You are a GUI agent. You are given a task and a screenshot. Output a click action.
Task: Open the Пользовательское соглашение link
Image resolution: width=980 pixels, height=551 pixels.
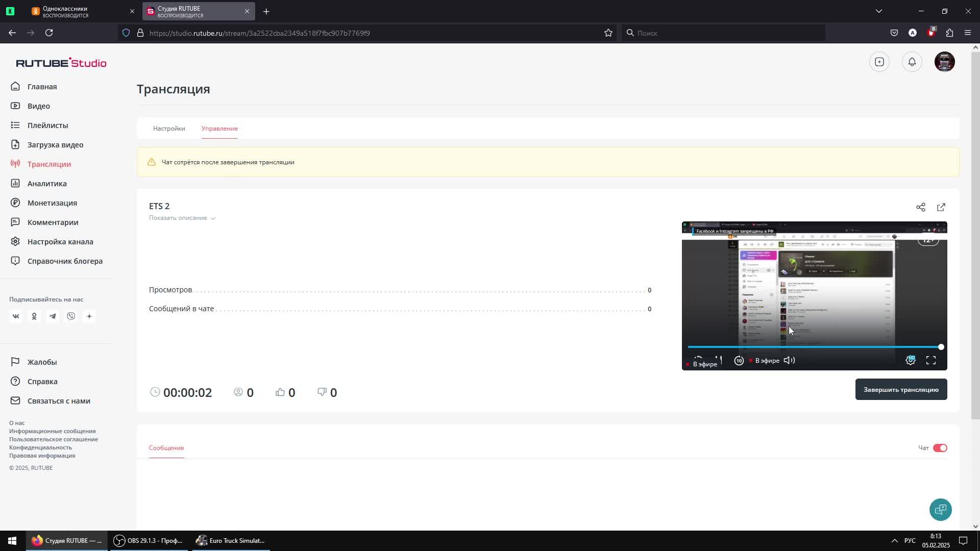tap(54, 439)
